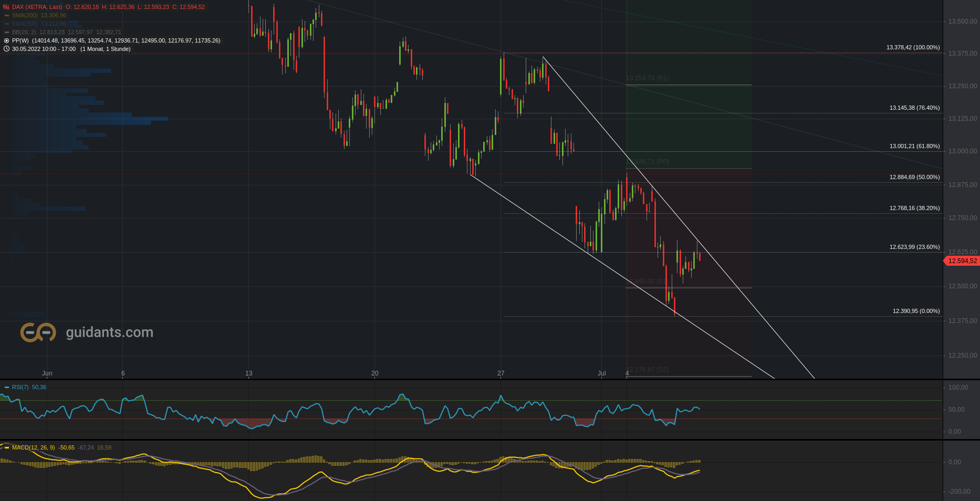The image size is (980, 501).
Task: Select the PP(W) indicator label
Action: pos(20,40)
